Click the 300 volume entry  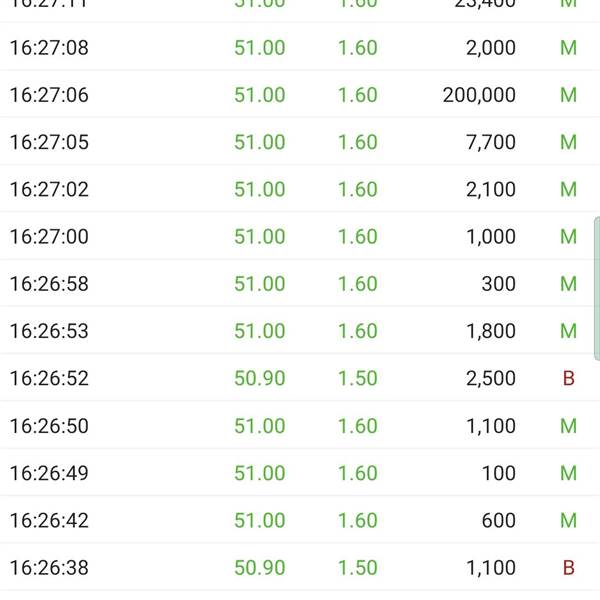[x=499, y=284]
